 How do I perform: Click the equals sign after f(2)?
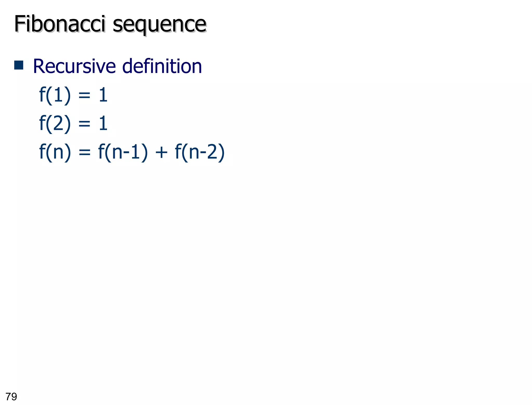(x=84, y=124)
